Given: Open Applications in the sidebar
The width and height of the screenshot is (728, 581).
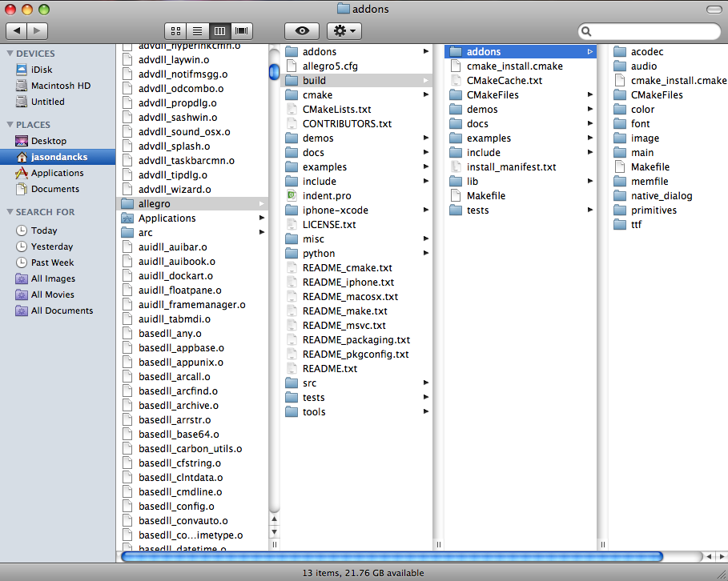Looking at the screenshot, I should coord(58,173).
